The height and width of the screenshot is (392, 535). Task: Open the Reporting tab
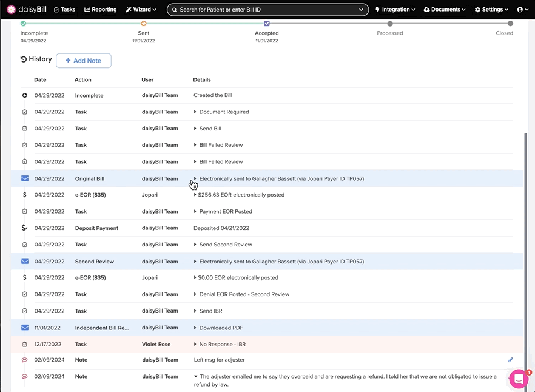coord(101,10)
